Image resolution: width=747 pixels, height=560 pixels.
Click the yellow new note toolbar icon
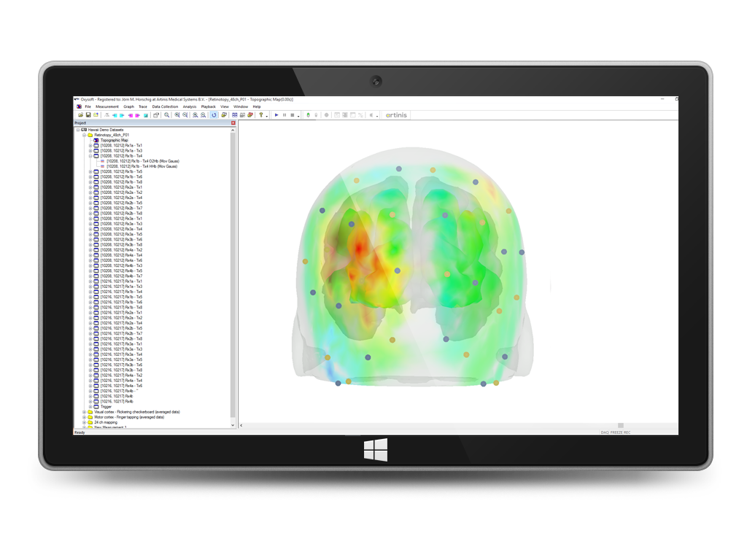point(96,114)
